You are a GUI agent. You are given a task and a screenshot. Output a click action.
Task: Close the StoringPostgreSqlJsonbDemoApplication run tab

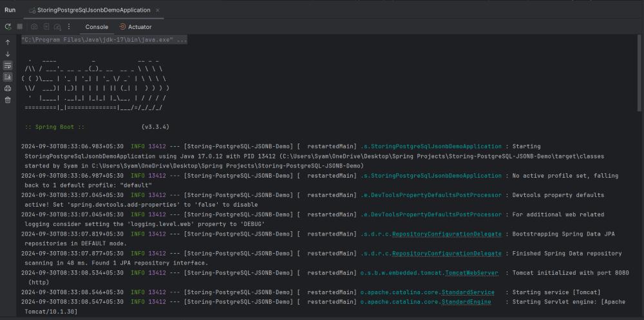coord(158,10)
